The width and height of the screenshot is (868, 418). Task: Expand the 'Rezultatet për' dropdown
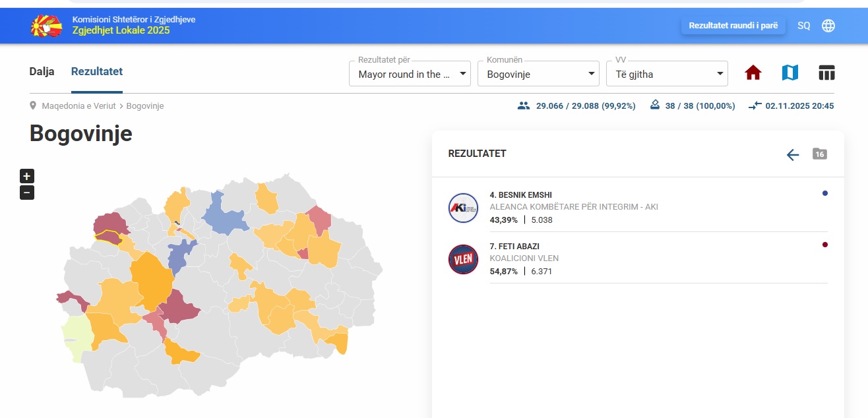tap(410, 74)
